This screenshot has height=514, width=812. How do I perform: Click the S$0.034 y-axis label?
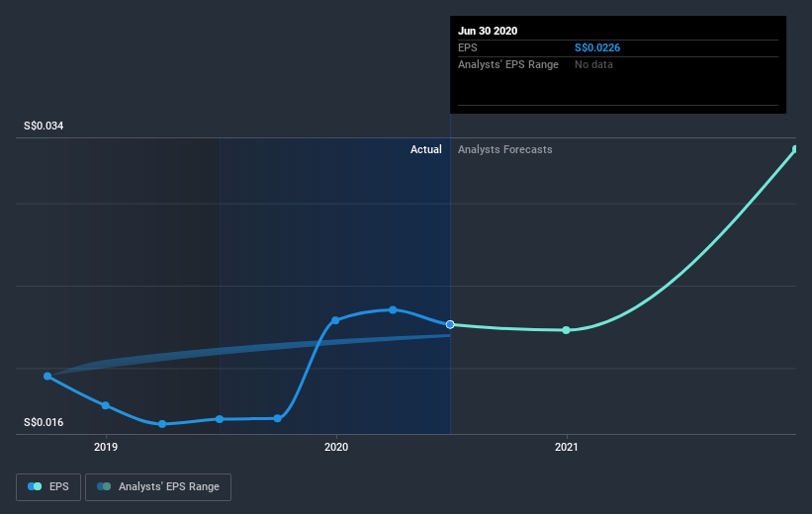pos(44,126)
